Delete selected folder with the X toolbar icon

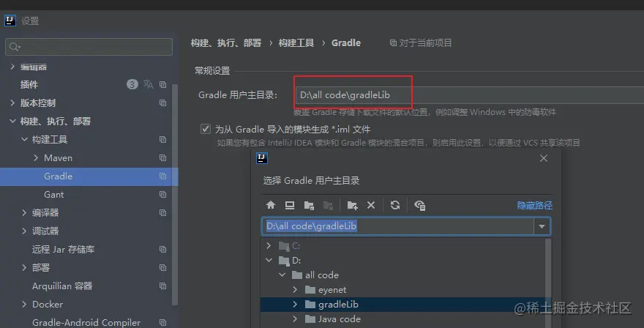371,205
